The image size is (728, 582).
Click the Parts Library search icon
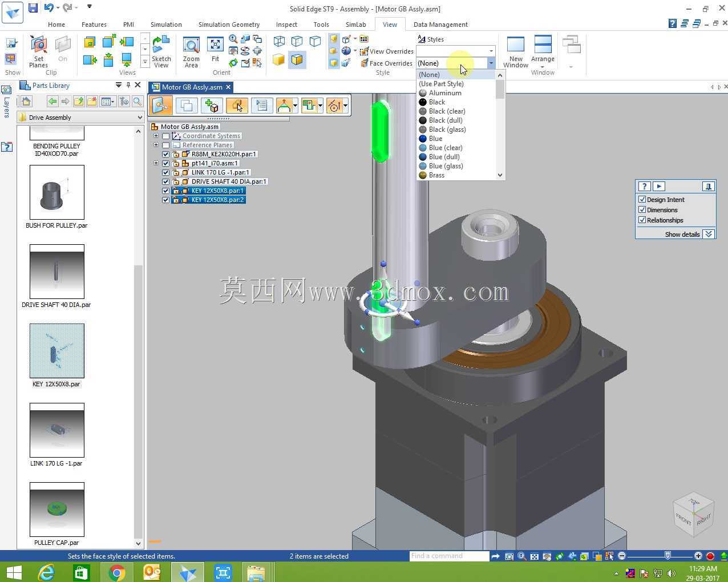click(x=137, y=102)
